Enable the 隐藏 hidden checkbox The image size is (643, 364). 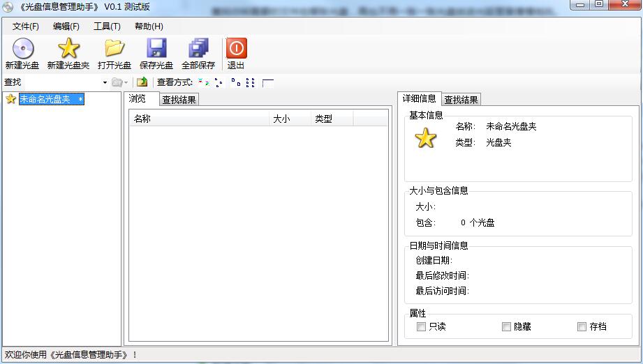tap(506, 326)
